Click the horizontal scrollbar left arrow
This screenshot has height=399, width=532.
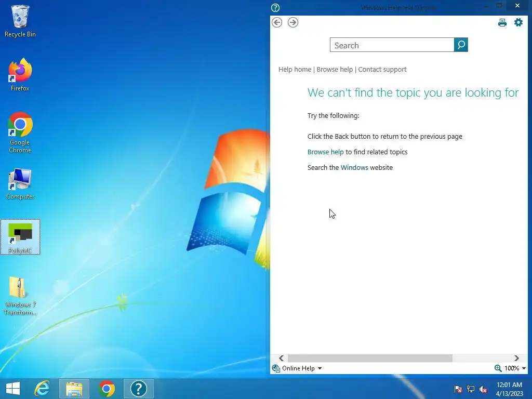tap(281, 358)
